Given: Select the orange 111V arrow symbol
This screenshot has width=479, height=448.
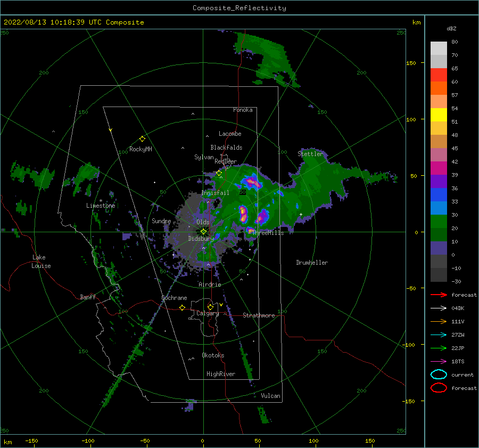Looking at the screenshot, I should point(439,321).
